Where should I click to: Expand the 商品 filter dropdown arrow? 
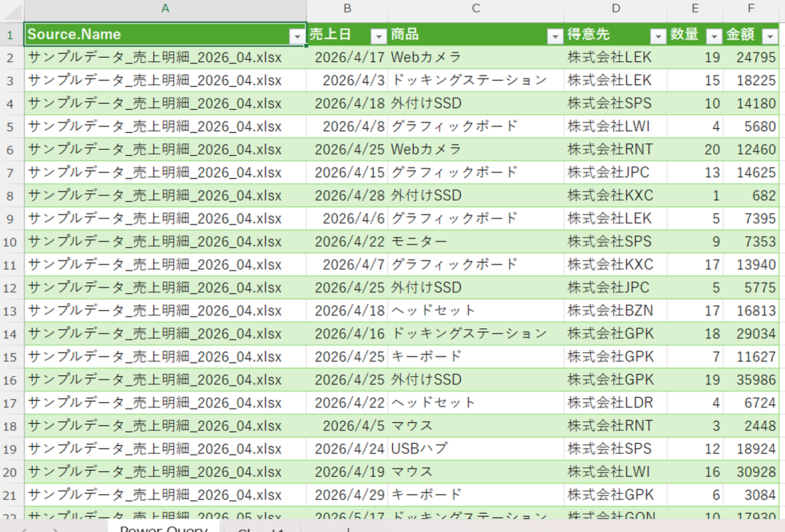pos(555,36)
